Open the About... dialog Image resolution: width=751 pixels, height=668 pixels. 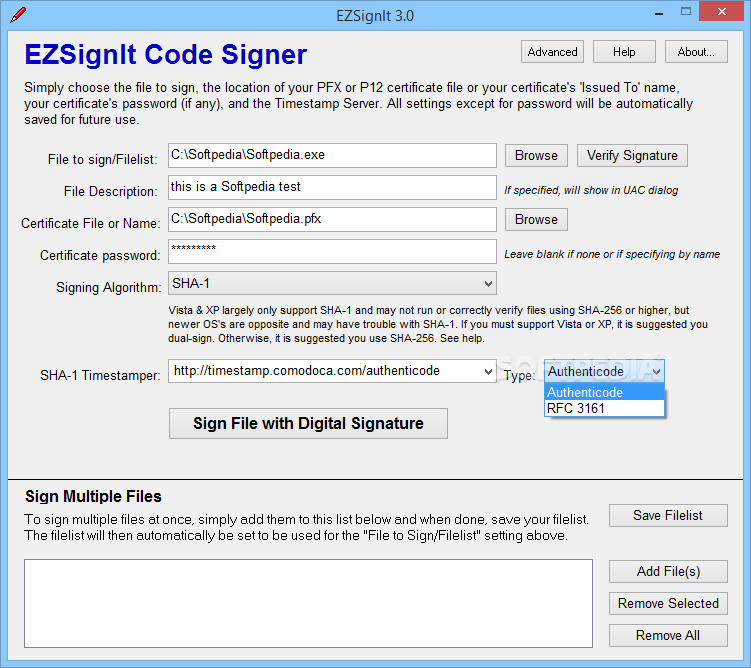(x=696, y=52)
